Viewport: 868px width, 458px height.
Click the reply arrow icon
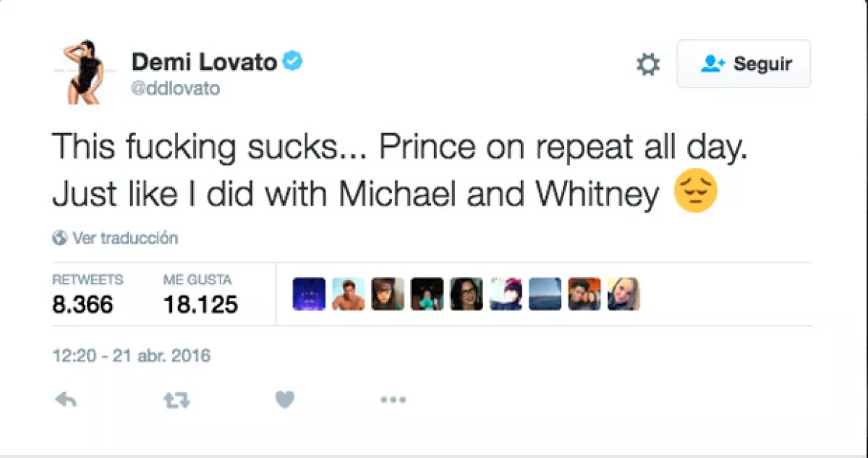(66, 400)
